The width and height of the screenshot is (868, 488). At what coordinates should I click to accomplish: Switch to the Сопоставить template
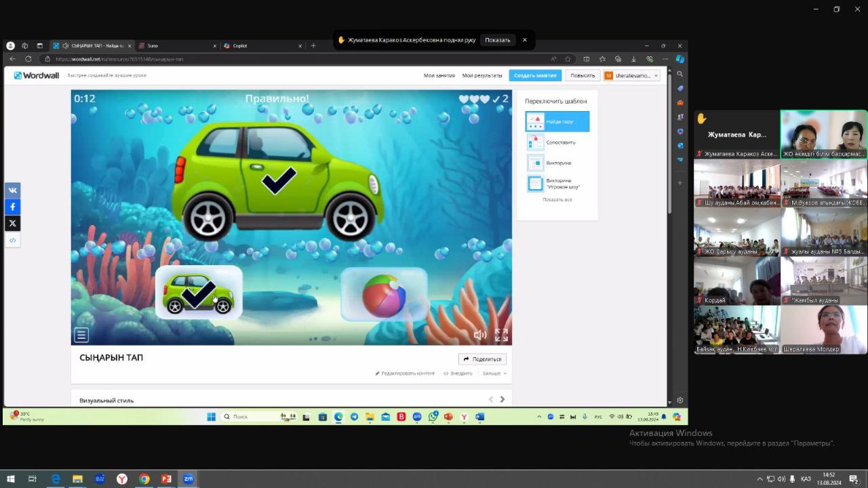point(557,142)
